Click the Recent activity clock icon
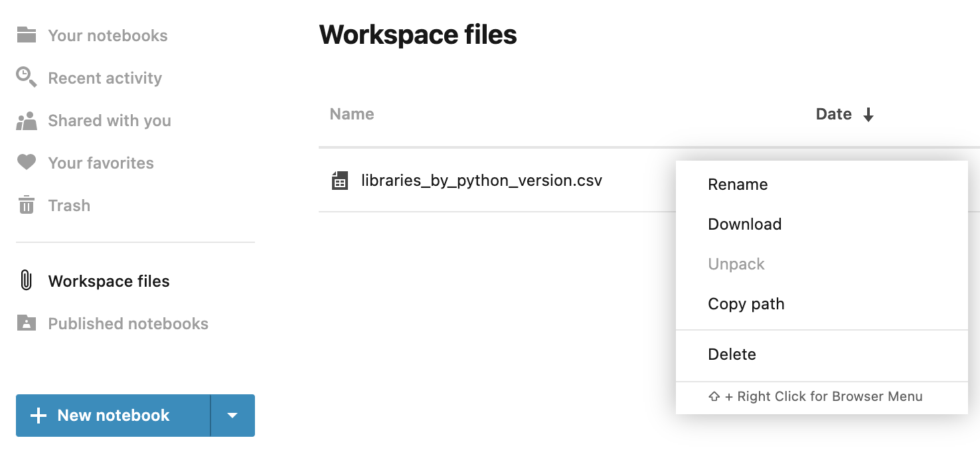980x462 pixels. [25, 78]
